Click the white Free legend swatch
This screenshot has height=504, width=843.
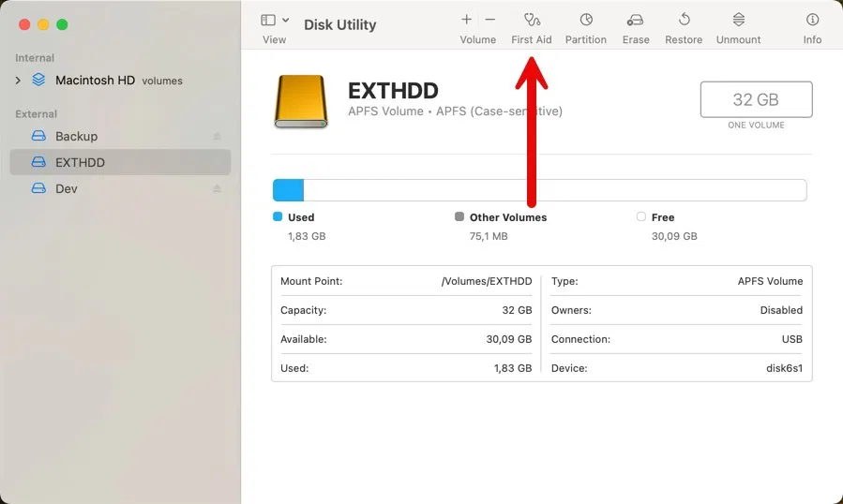click(640, 216)
